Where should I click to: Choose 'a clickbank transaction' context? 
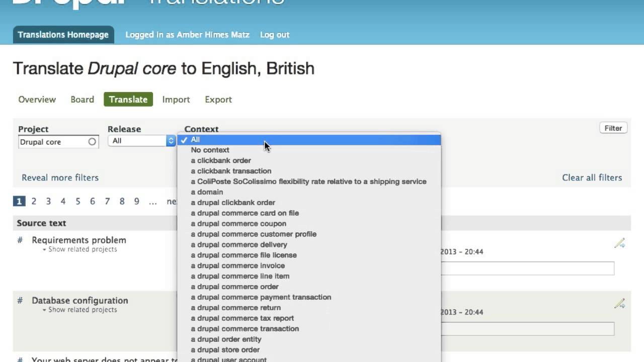click(x=309, y=171)
